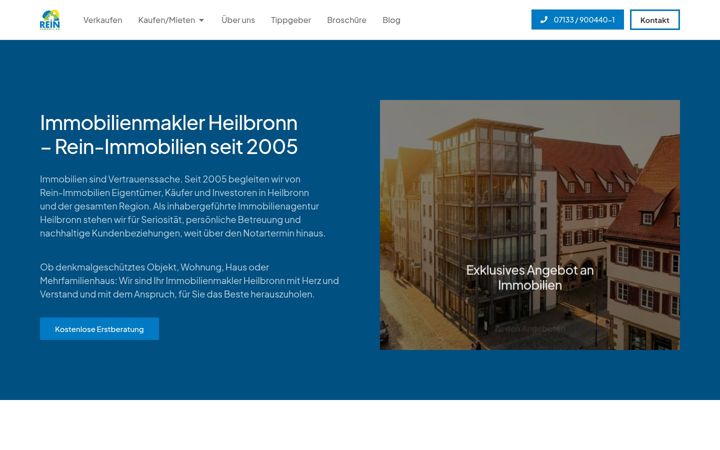Click the Kontakt button
720x450 pixels.
point(654,20)
